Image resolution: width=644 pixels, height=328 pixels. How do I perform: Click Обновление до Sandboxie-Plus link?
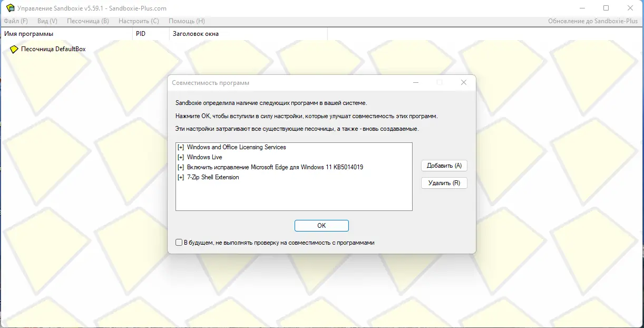[x=593, y=21]
